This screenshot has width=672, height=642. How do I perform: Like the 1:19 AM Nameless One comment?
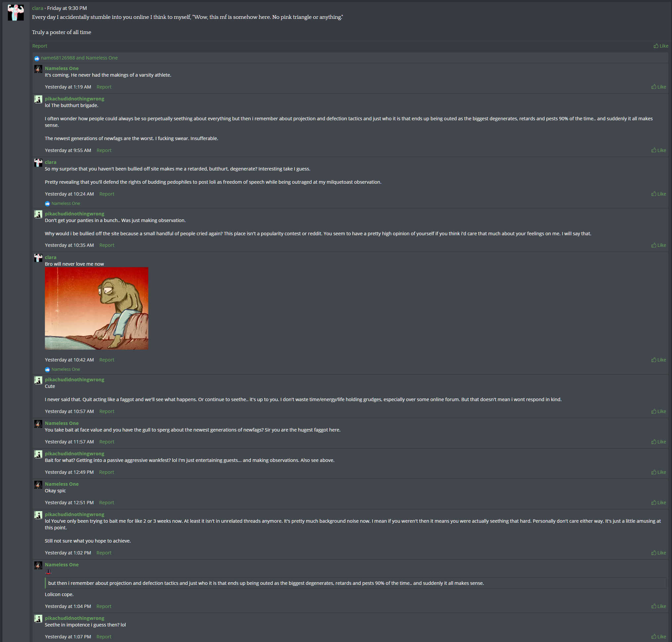(659, 87)
